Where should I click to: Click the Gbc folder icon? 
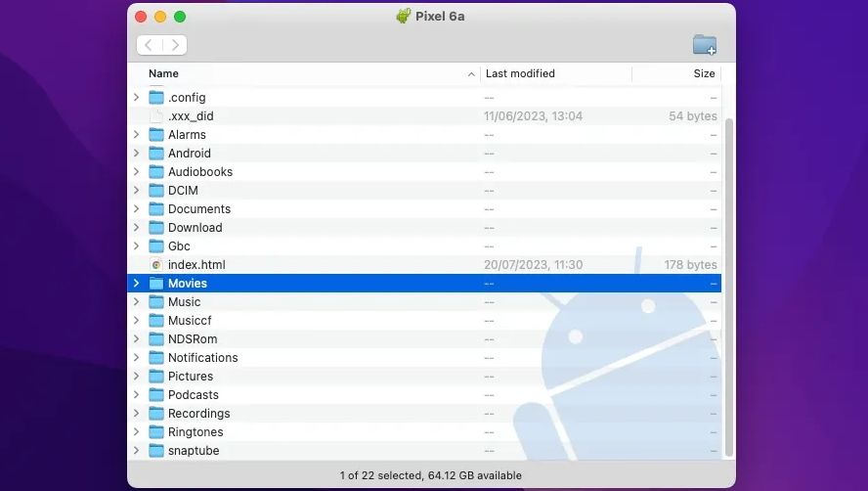point(156,246)
